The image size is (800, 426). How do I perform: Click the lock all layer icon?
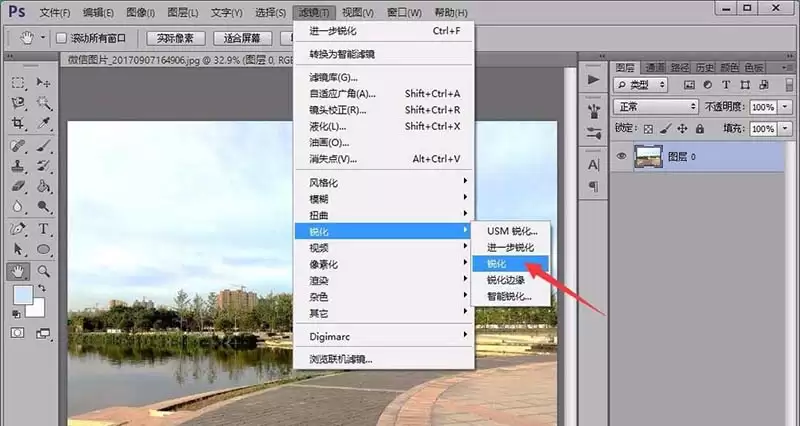[x=700, y=129]
